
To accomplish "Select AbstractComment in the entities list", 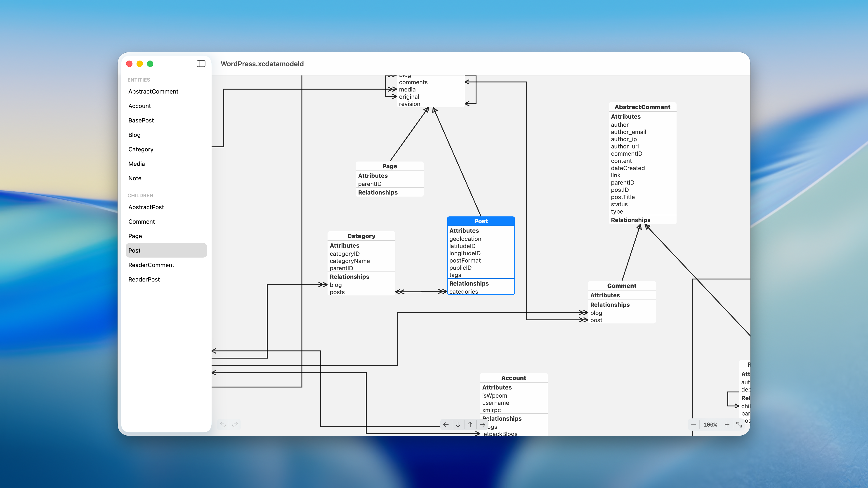I will coord(166,91).
